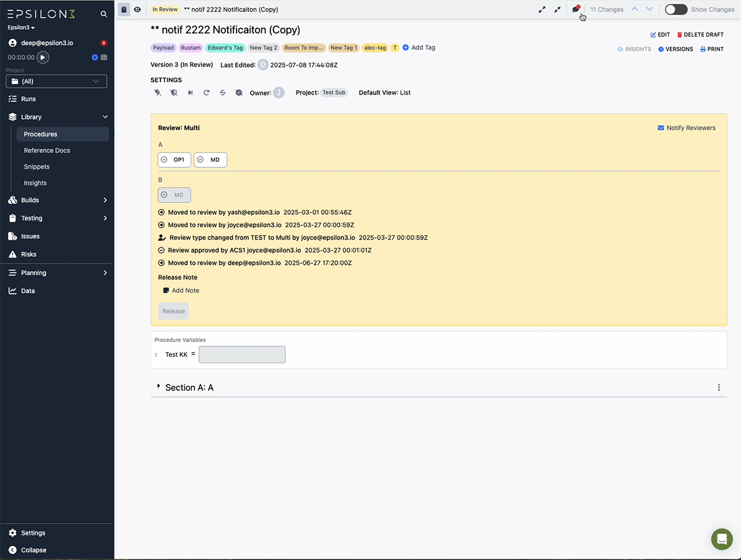Image resolution: width=741 pixels, height=560 pixels.
Task: Click Add Note under Release Note
Action: coord(181,290)
